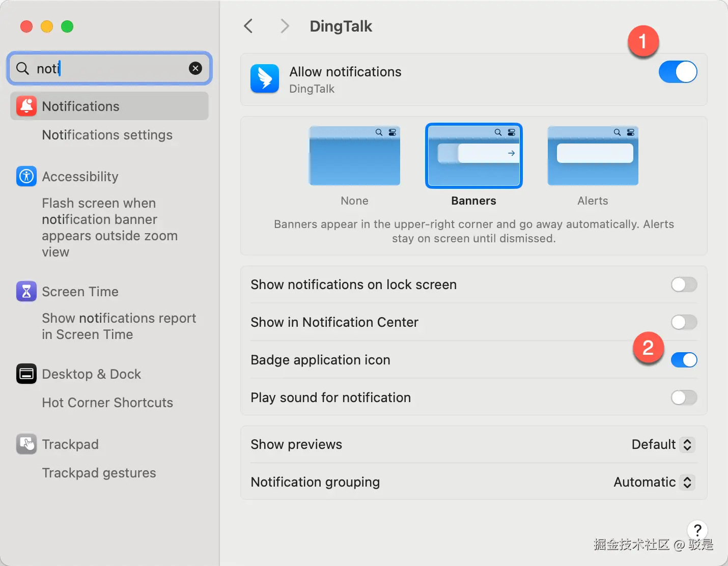Click the Trackpad icon in sidebar

pos(26,444)
